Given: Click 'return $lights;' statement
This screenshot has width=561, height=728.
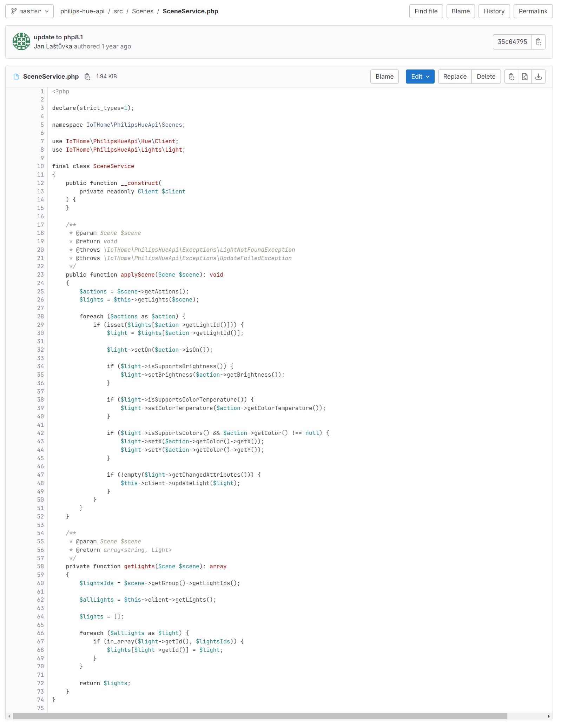Looking at the screenshot, I should pyautogui.click(x=105, y=683).
